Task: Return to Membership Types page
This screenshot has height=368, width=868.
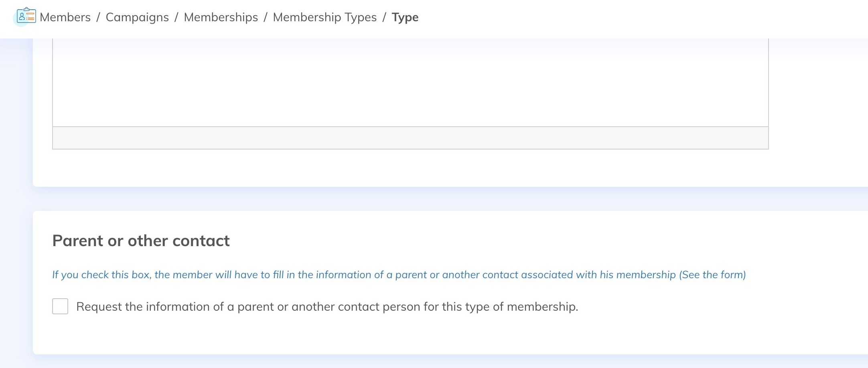Action: coord(324,17)
